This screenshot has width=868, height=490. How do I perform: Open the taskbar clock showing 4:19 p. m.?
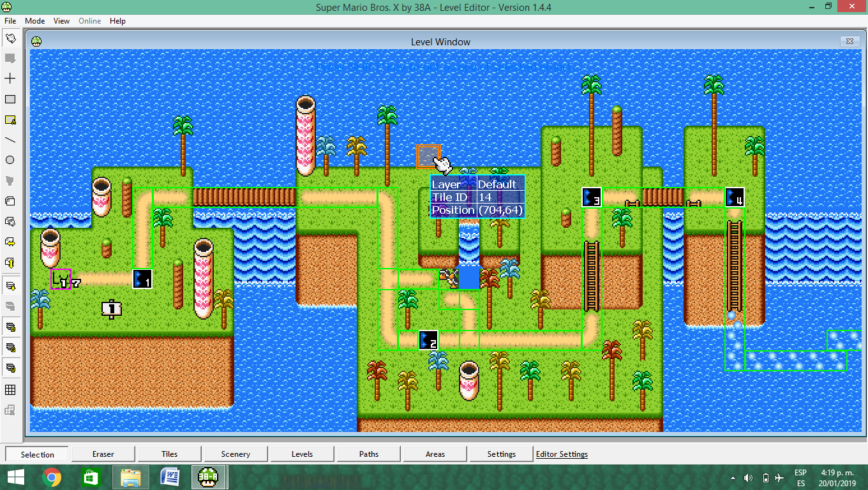(x=837, y=477)
